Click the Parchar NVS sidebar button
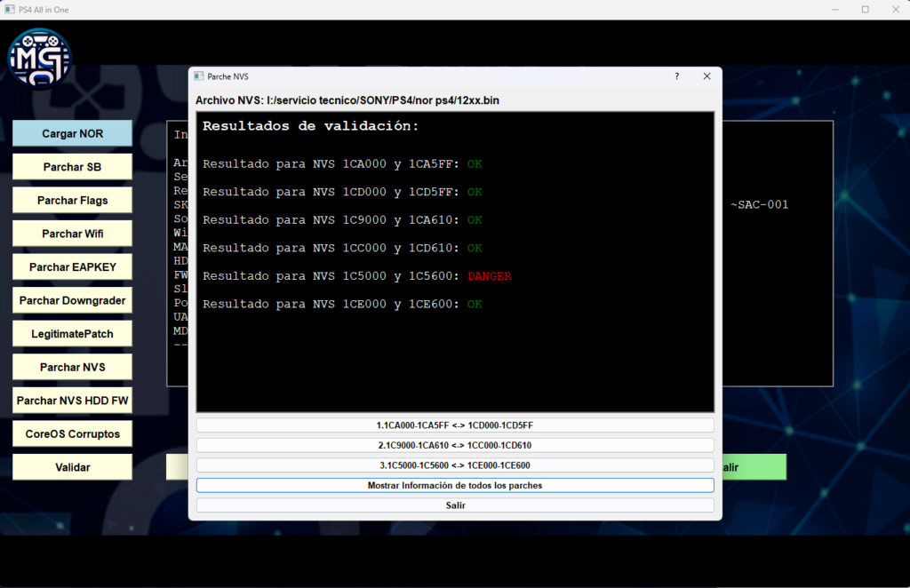Viewport: 910px width, 588px height. [72, 367]
